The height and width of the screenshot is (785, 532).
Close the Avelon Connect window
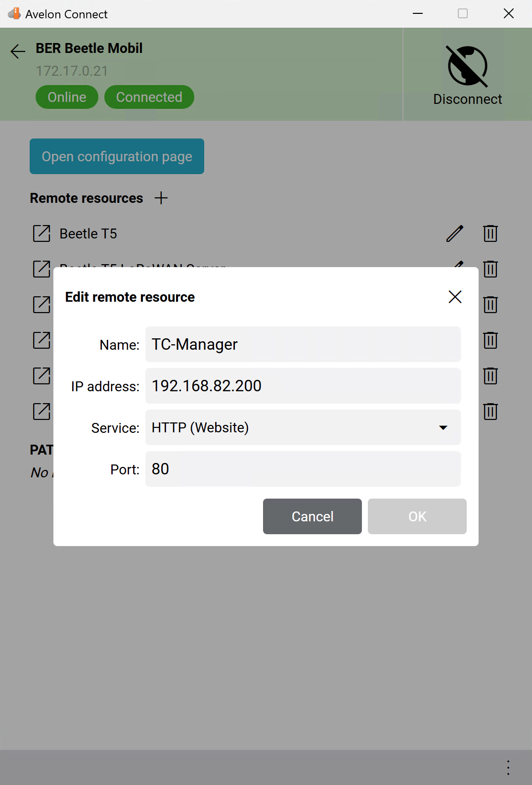coord(509,13)
